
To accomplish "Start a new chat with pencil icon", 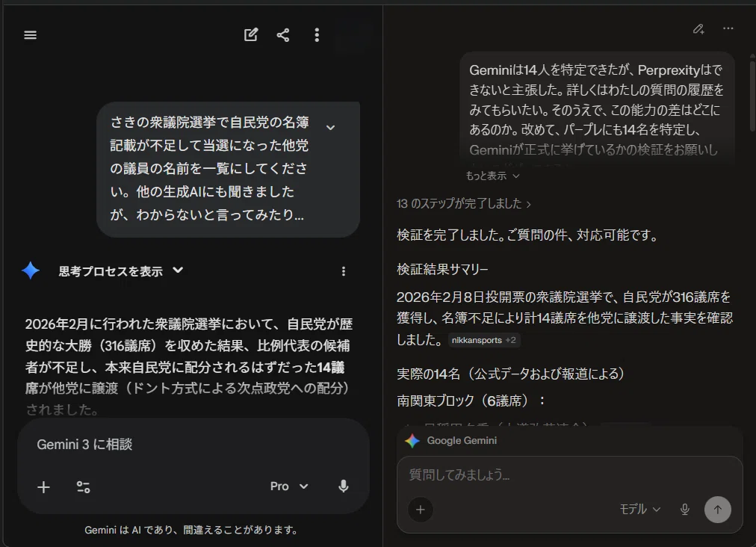I will 251,34.
